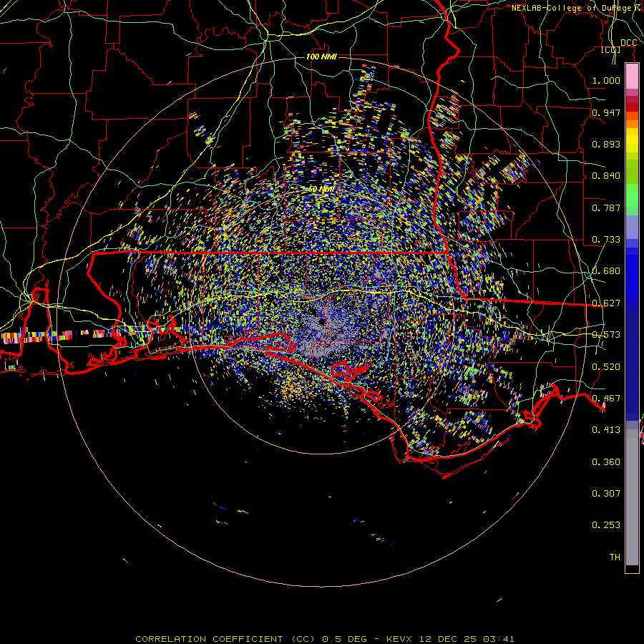This screenshot has height=644, width=644.
Task: Click the 0.787 scale value
Action: [x=606, y=208]
